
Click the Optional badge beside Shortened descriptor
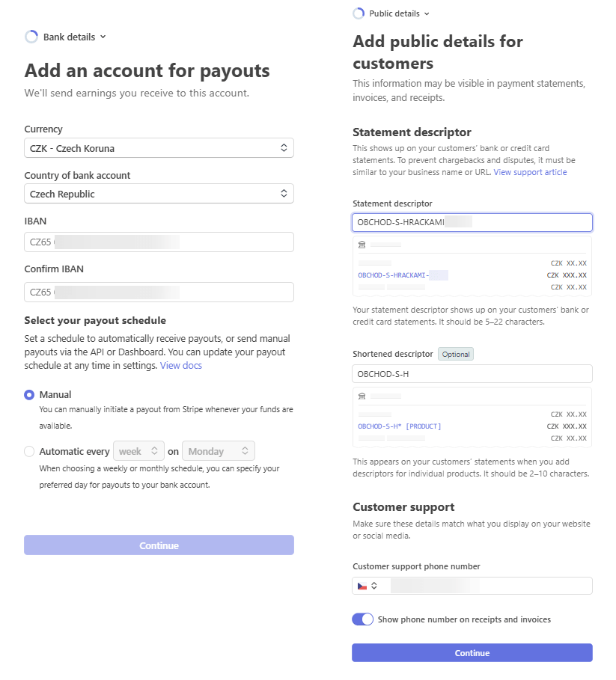456,354
